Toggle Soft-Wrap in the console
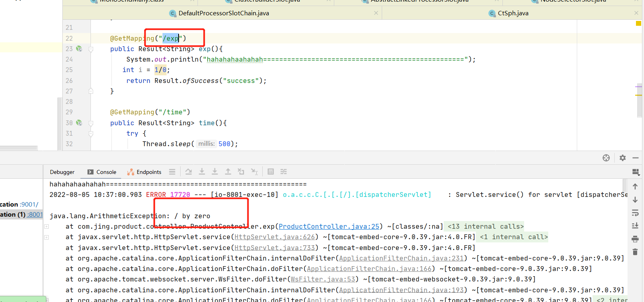Viewport: 644px width, 302px height. click(x=635, y=213)
